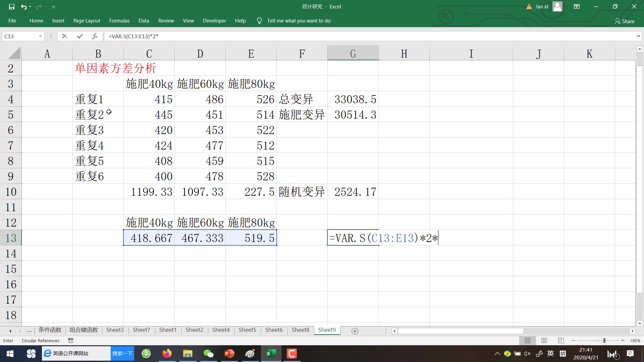Switch to Page Layout view
Image resolution: width=644 pixels, height=362 pixels.
[x=544, y=341]
